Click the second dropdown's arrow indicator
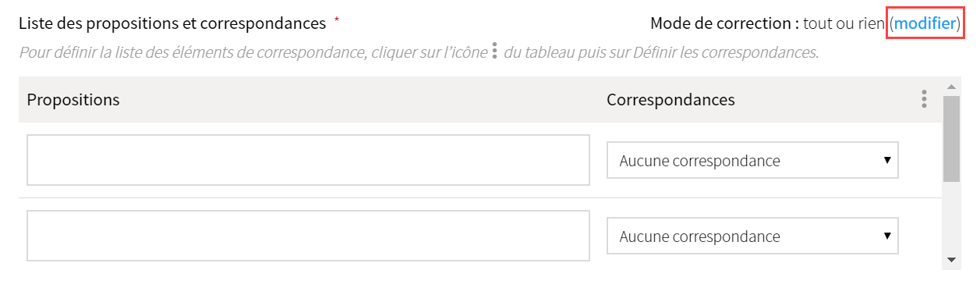 pos(886,235)
